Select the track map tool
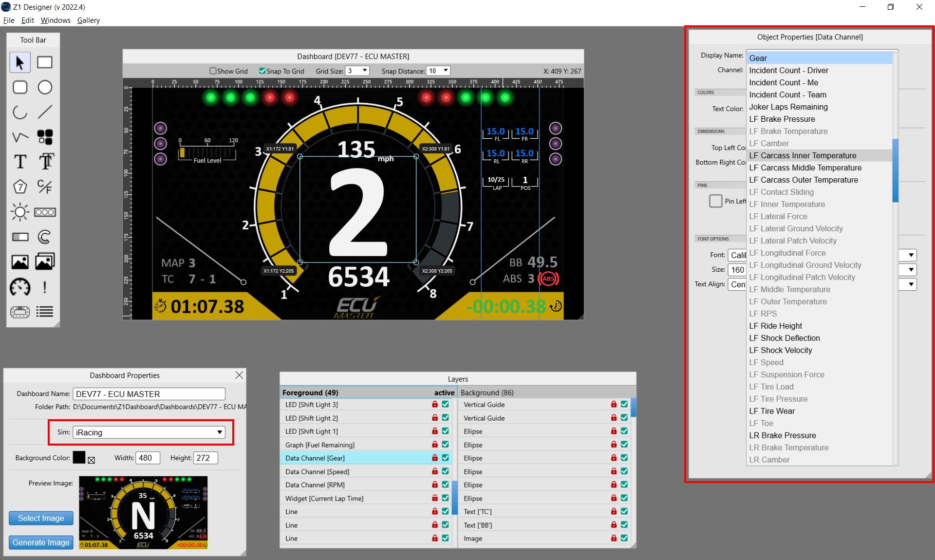The height and width of the screenshot is (560, 935). (20, 312)
